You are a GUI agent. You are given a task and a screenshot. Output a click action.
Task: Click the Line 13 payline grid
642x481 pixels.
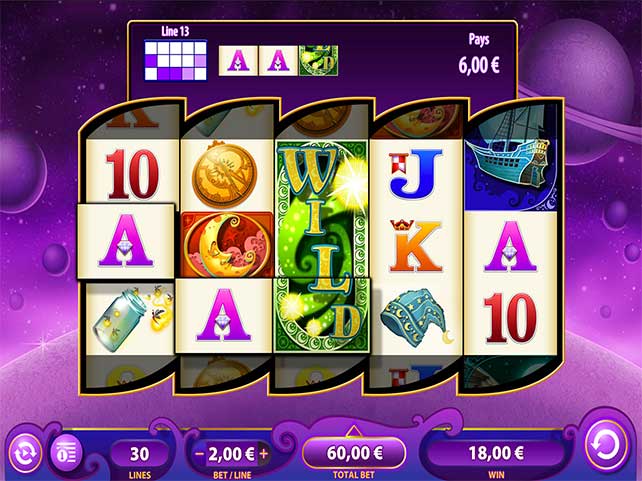(x=176, y=61)
